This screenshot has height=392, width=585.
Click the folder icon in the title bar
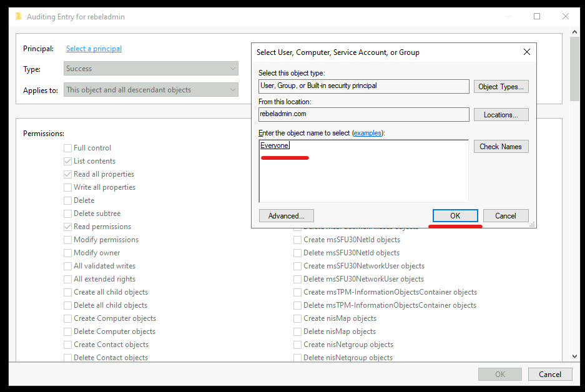(x=19, y=17)
